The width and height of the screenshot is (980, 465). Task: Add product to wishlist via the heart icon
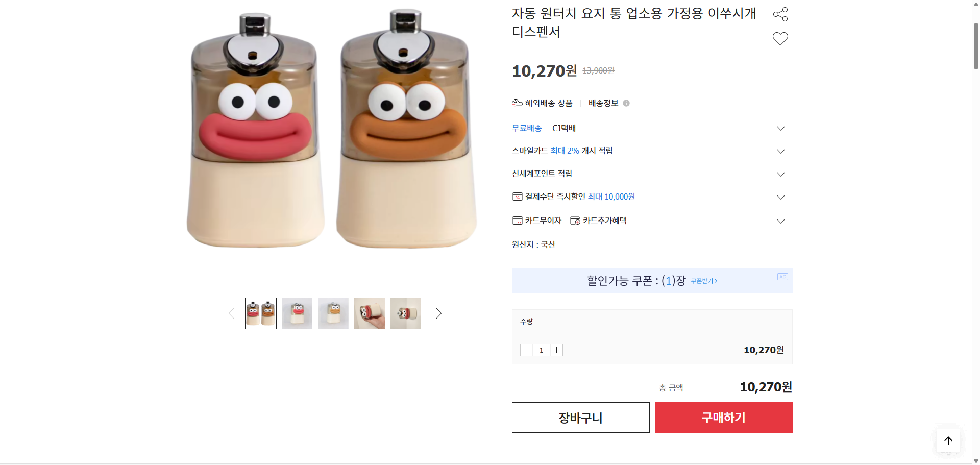click(x=780, y=38)
